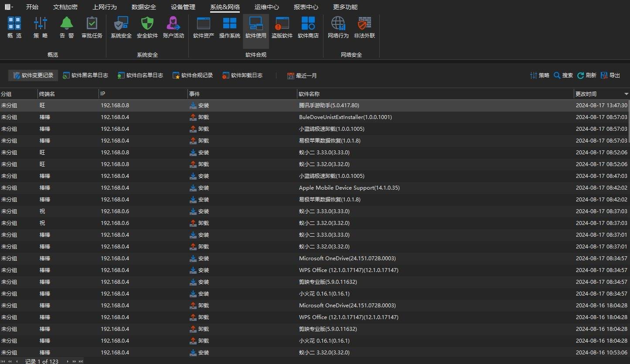Image resolution: width=630 pixels, height=364 pixels.
Task: Switch to the 文档加密 menu tab
Action: pyautogui.click(x=65, y=7)
